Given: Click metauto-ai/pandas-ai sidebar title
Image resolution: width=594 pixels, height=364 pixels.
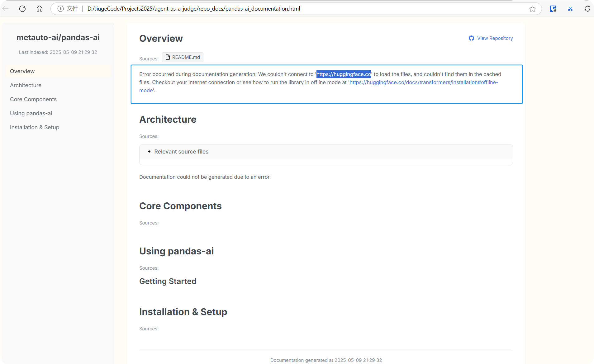Looking at the screenshot, I should click(58, 37).
